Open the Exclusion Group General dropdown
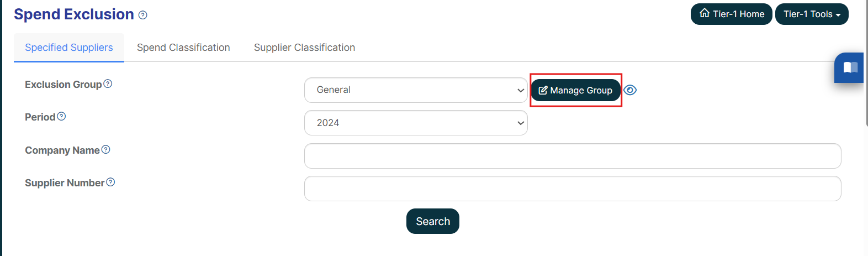 coord(416,90)
